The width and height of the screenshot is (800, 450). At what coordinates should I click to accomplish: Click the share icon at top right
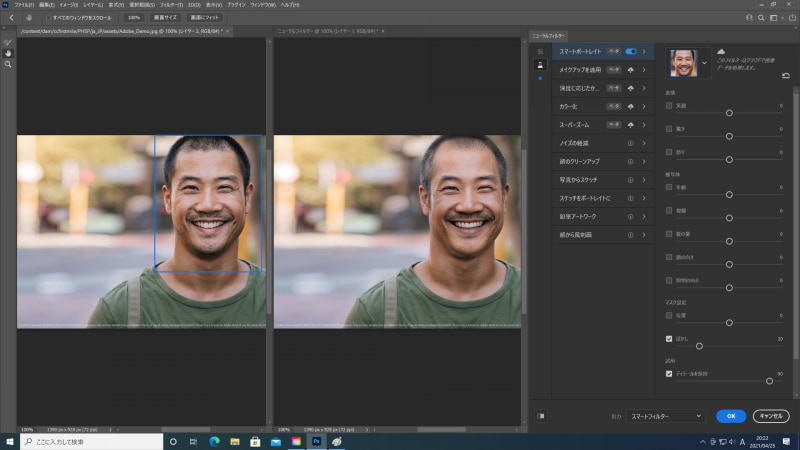792,17
